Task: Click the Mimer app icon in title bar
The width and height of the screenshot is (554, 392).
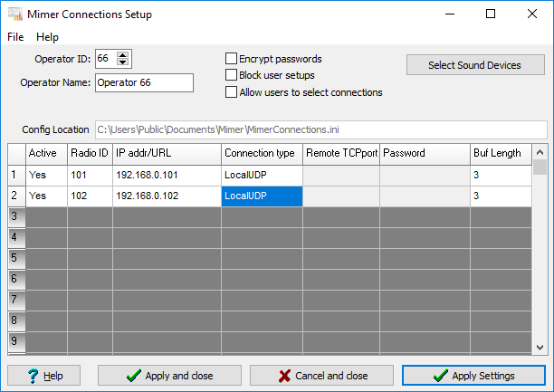Action: [x=14, y=14]
